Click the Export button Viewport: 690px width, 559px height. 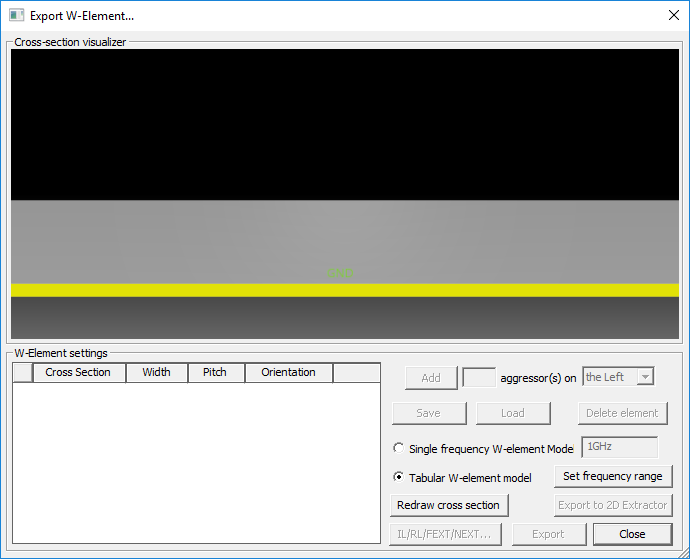(x=549, y=534)
